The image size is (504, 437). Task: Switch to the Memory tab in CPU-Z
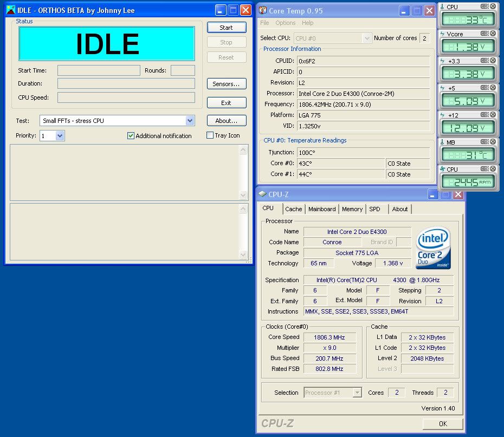pyautogui.click(x=352, y=209)
